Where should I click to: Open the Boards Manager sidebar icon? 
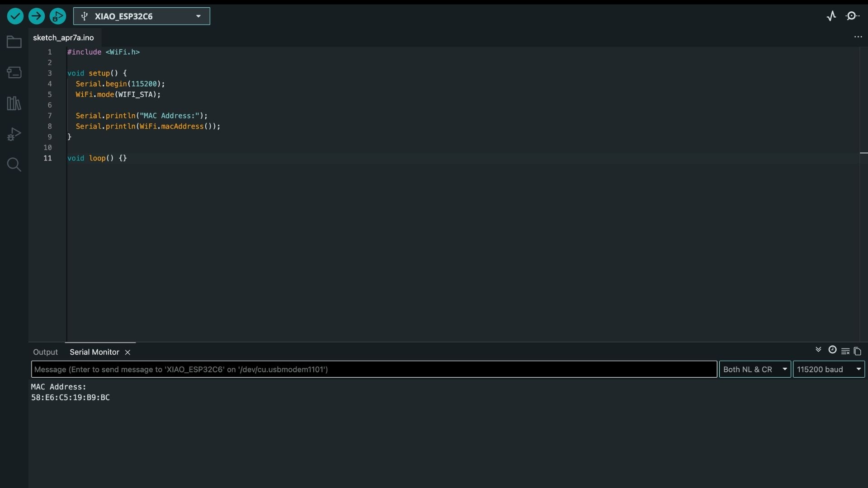14,72
